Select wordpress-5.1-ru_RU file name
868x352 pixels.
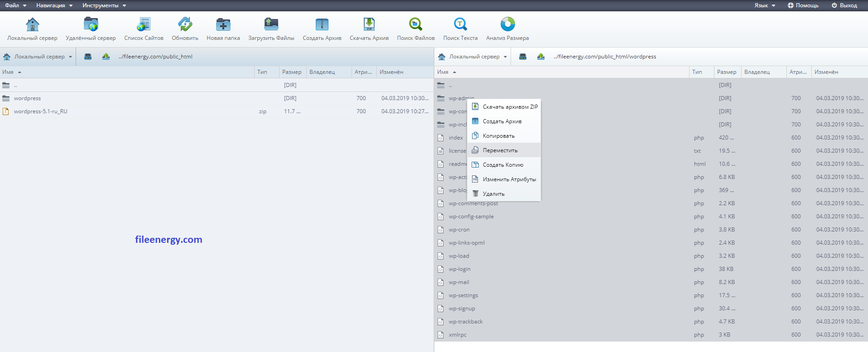40,111
